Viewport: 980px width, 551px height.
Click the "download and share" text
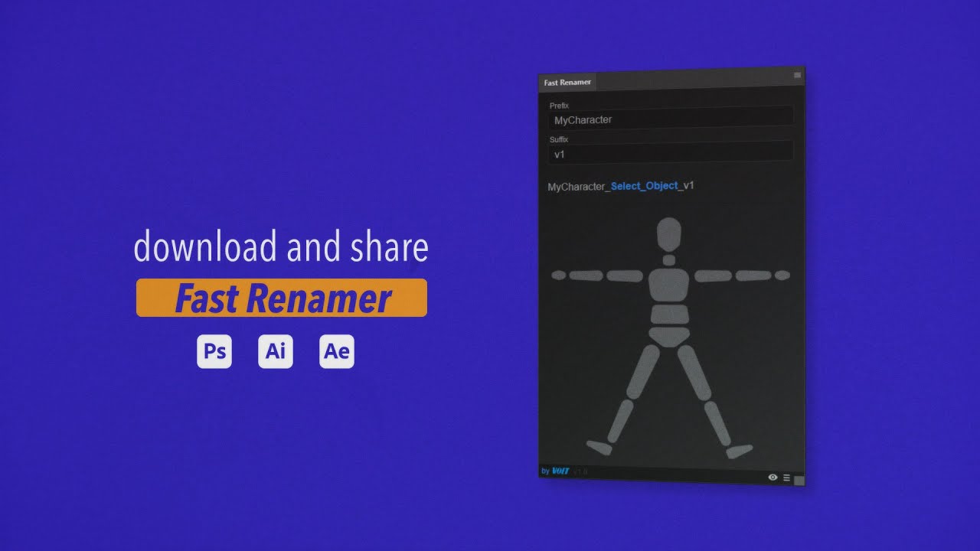[281, 247]
